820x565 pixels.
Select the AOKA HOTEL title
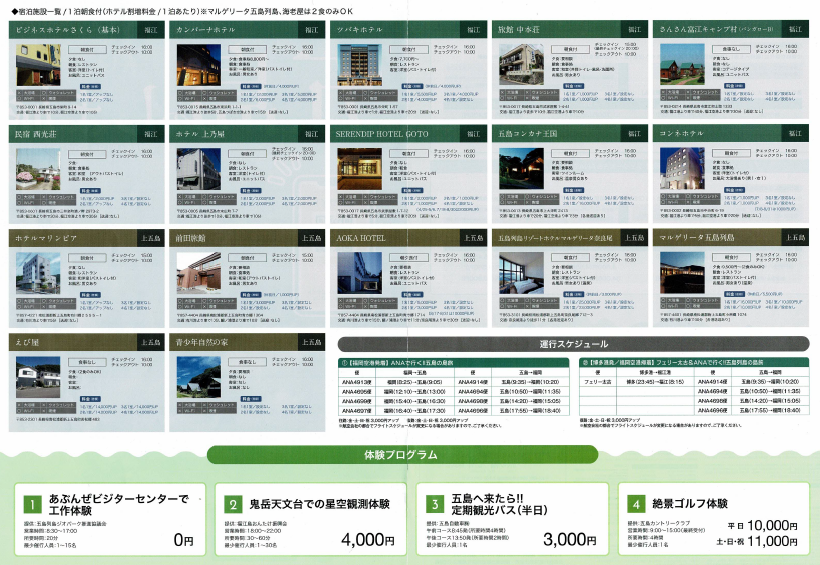point(361,238)
